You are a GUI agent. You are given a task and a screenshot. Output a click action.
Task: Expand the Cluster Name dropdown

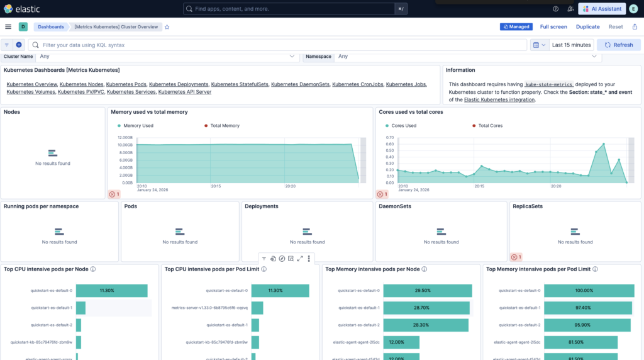click(292, 56)
